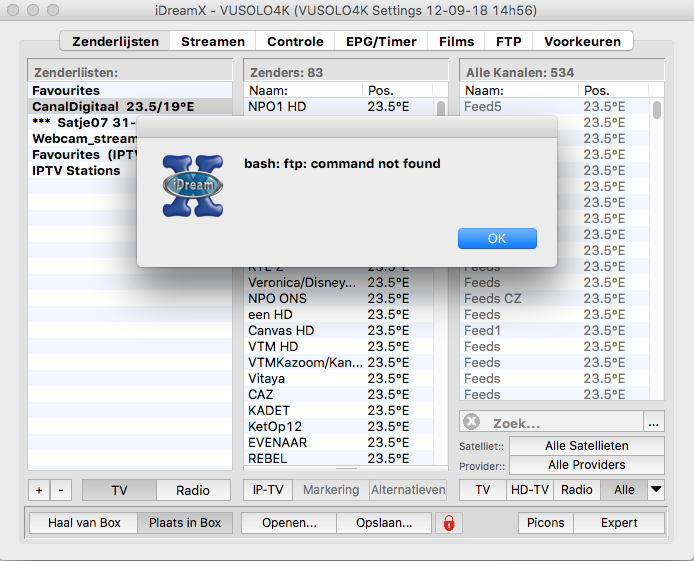Image resolution: width=694 pixels, height=561 pixels.
Task: Click the Opslaan button
Action: click(383, 523)
